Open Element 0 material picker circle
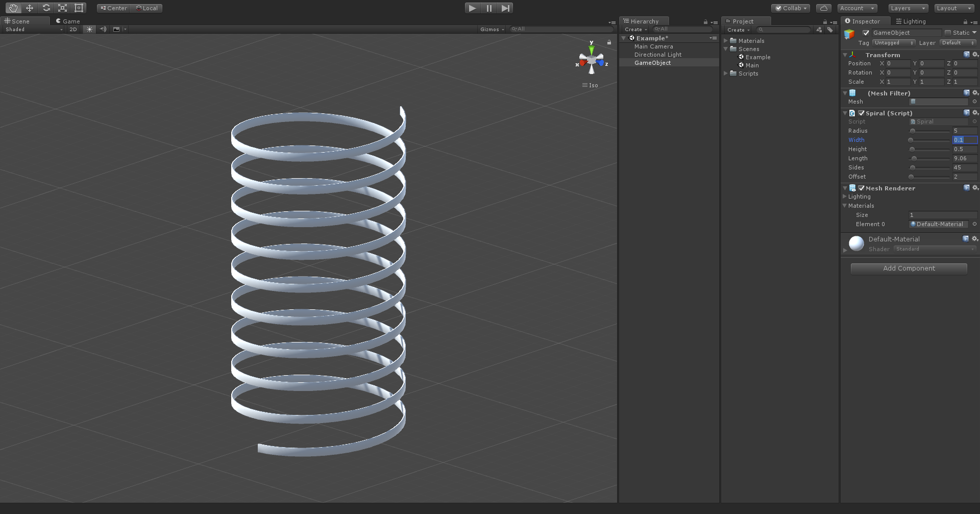Screen dimensions: 980x514 [974, 224]
